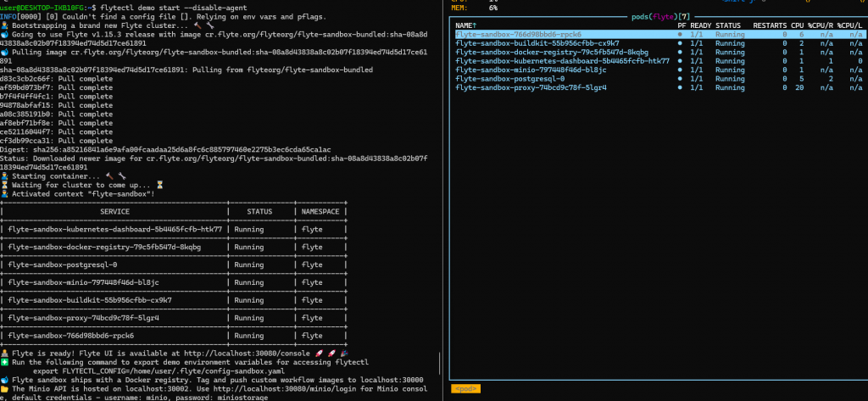Click flyte-sandbox-postgresql-0 in the terminal service table
868x401 pixels.
(x=63, y=265)
